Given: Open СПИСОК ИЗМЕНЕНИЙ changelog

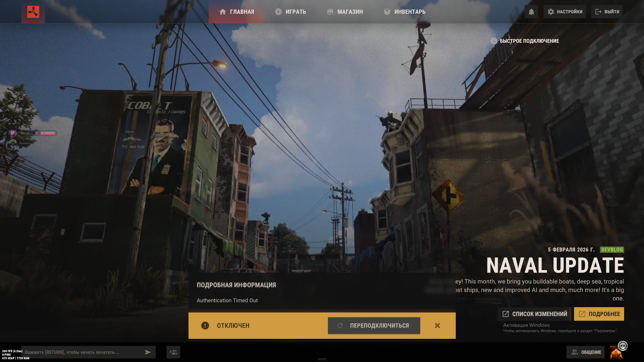Looking at the screenshot, I should coord(535,314).
